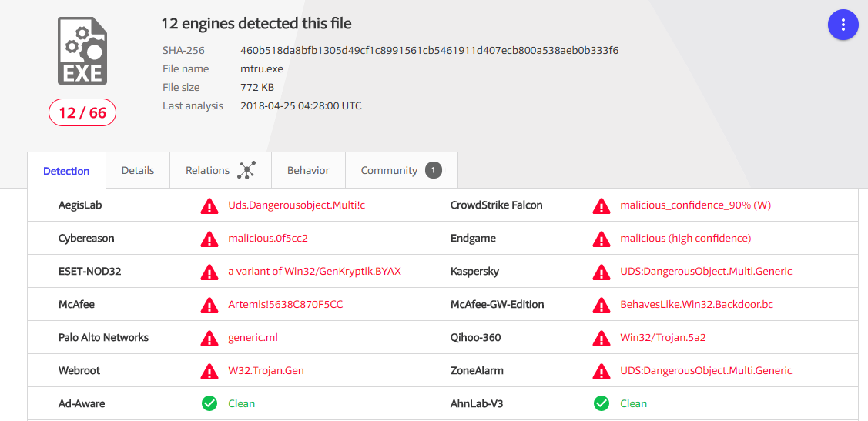This screenshot has width=868, height=421.
Task: Click the ESET-NOD32 warning icon
Action: click(x=209, y=272)
